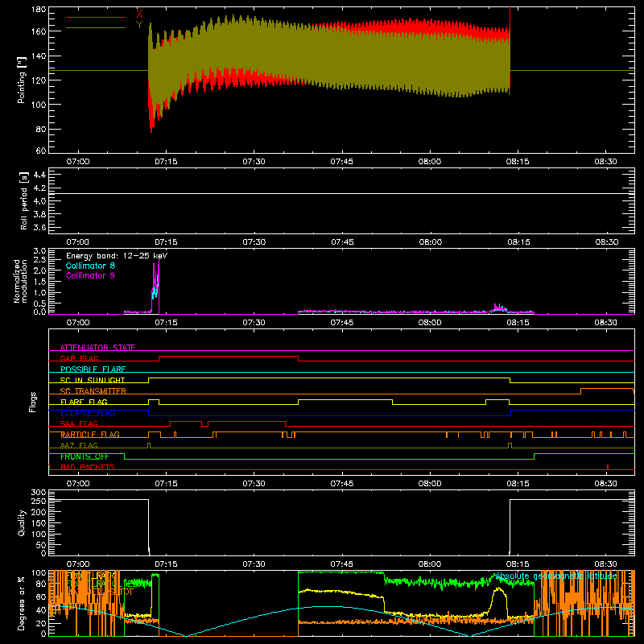Click the PARTICLE_FLAG label
The height and width of the screenshot is (644, 644).
click(x=90, y=434)
